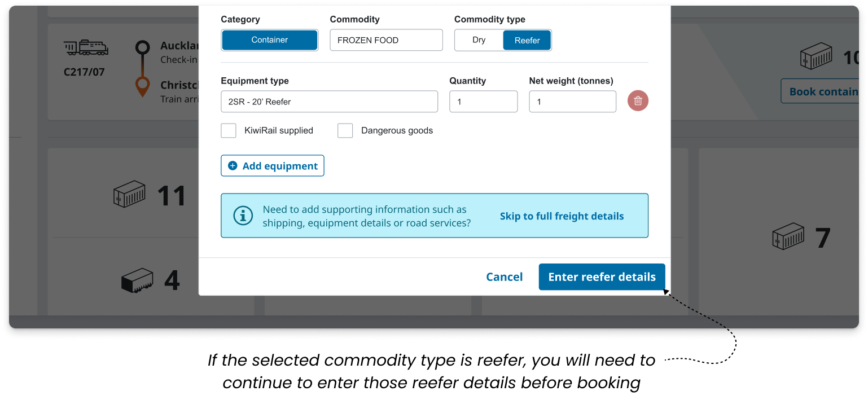
Task: Click the red trash delete equipment icon
Action: 638,101
